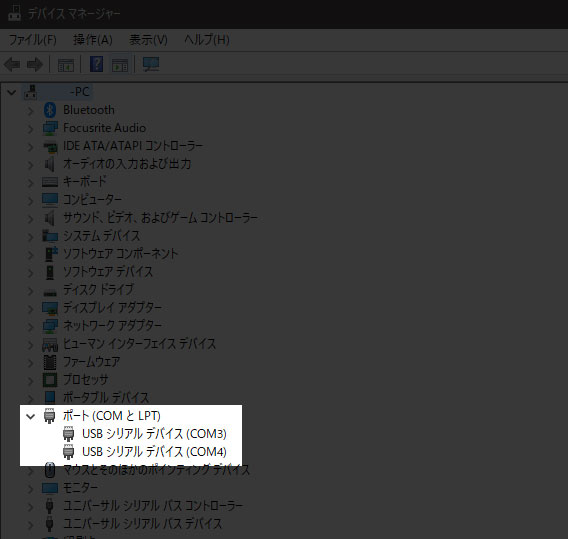Open the ファイル(F) menu
The height and width of the screenshot is (539, 568).
tap(33, 40)
